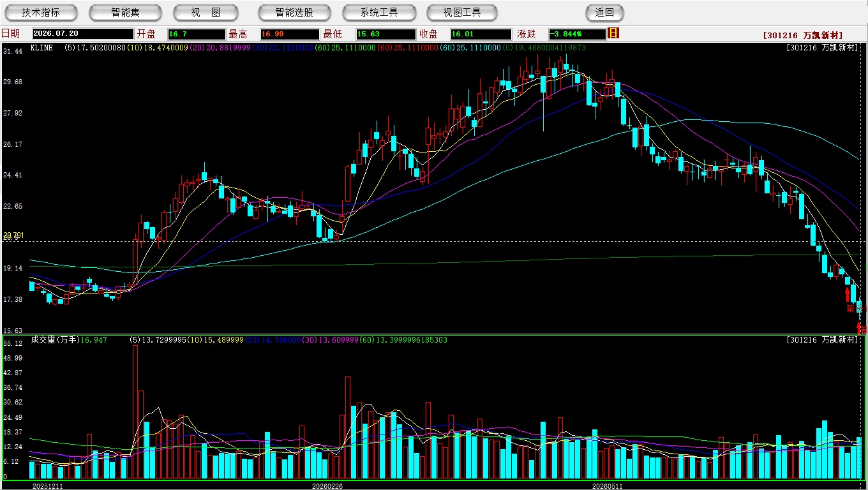Image resolution: width=868 pixels, height=490 pixels.
Task: Click the yellow 日 period icon
Action: click(x=613, y=33)
